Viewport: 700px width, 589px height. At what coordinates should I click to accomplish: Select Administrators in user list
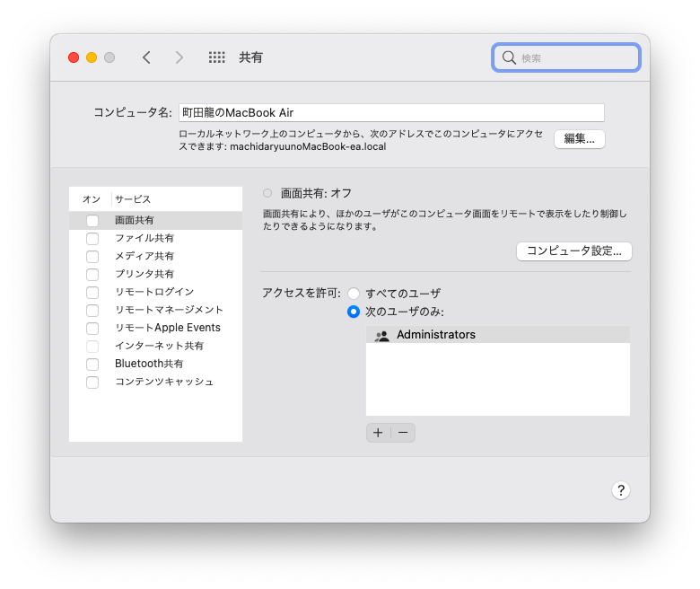coord(498,335)
